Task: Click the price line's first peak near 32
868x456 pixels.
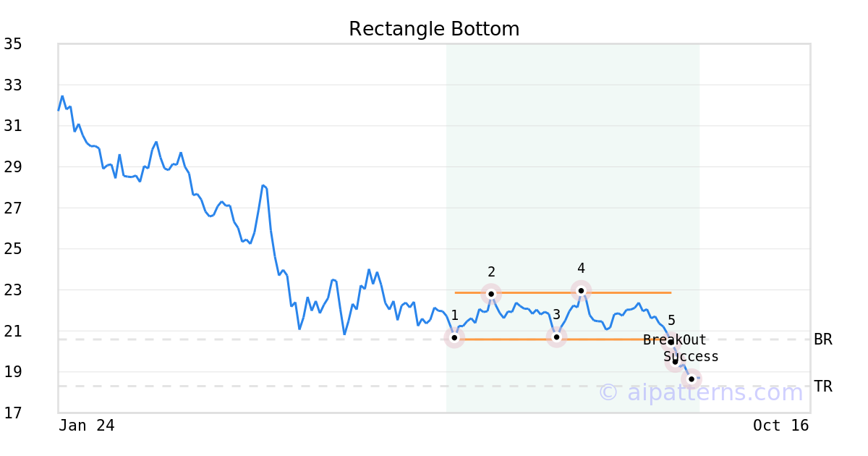Action: (x=62, y=96)
